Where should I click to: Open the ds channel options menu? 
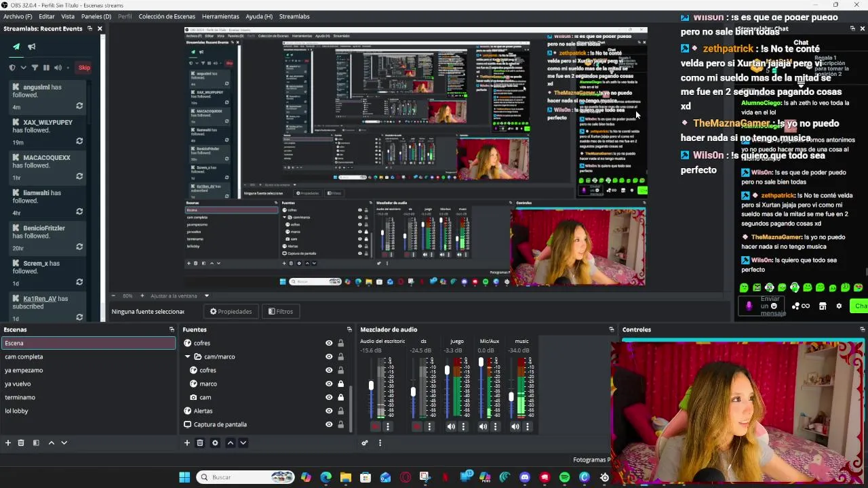(429, 427)
